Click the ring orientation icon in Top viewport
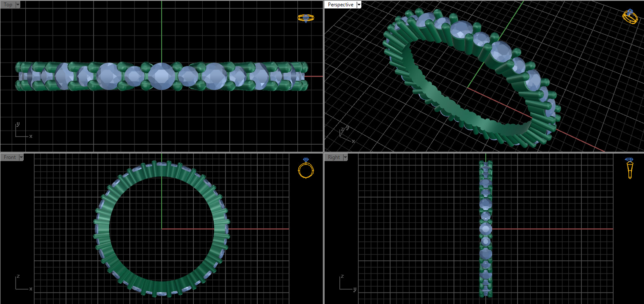Viewport: 644px width, 304px height. [x=306, y=18]
